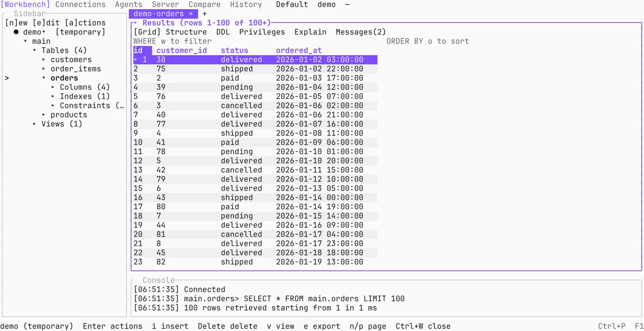
Task: Click the [n]ew sidebar action
Action: pyautogui.click(x=16, y=23)
